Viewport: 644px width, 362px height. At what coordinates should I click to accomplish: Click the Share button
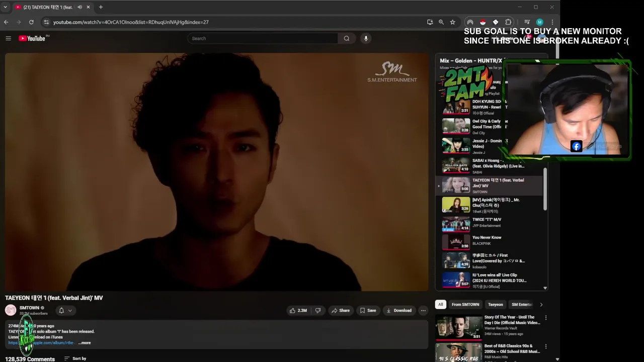coord(340,311)
